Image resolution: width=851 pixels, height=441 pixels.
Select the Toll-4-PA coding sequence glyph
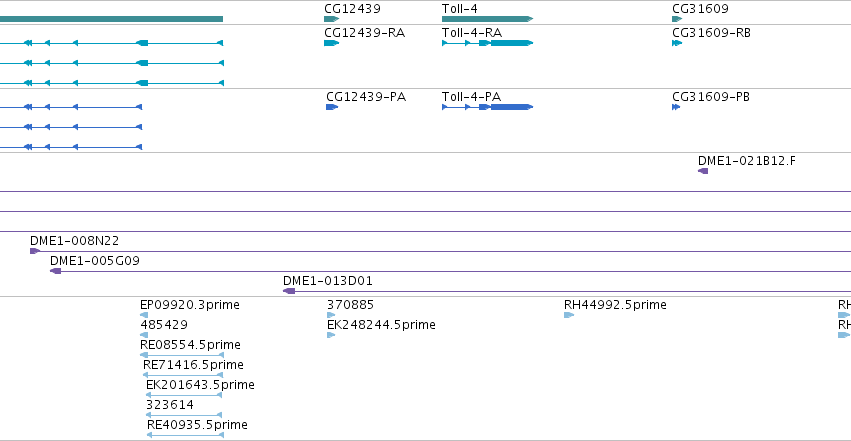(x=487, y=107)
